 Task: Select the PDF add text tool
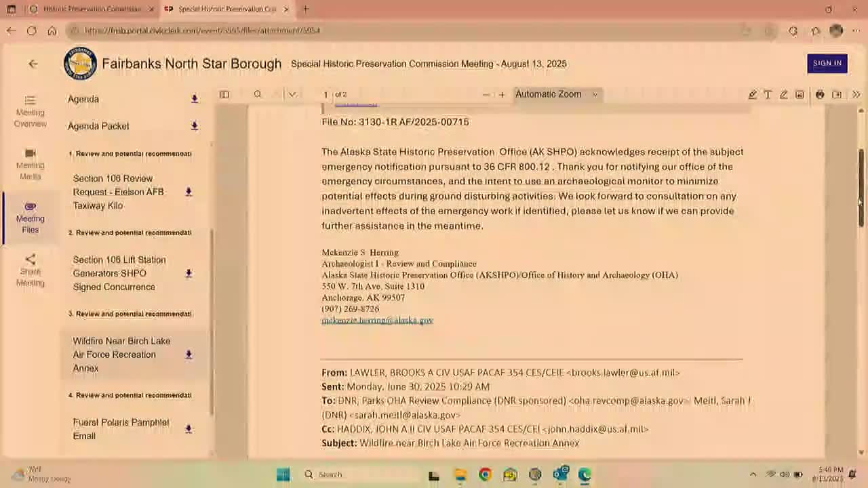point(768,95)
